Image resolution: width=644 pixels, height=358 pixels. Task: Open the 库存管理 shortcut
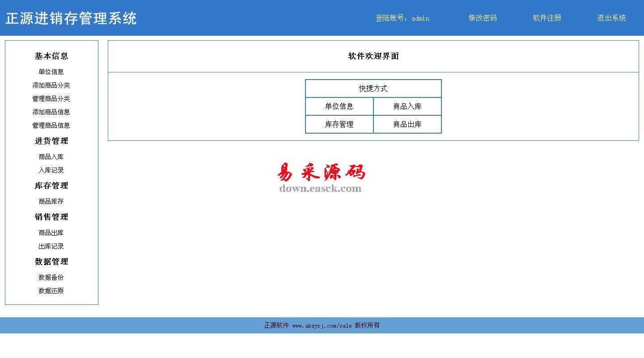pos(339,124)
